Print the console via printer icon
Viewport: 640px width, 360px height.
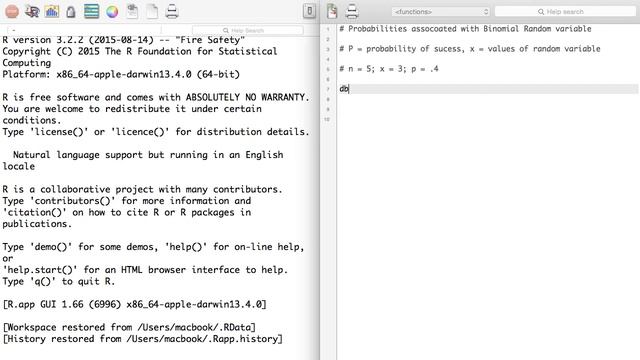point(172,11)
